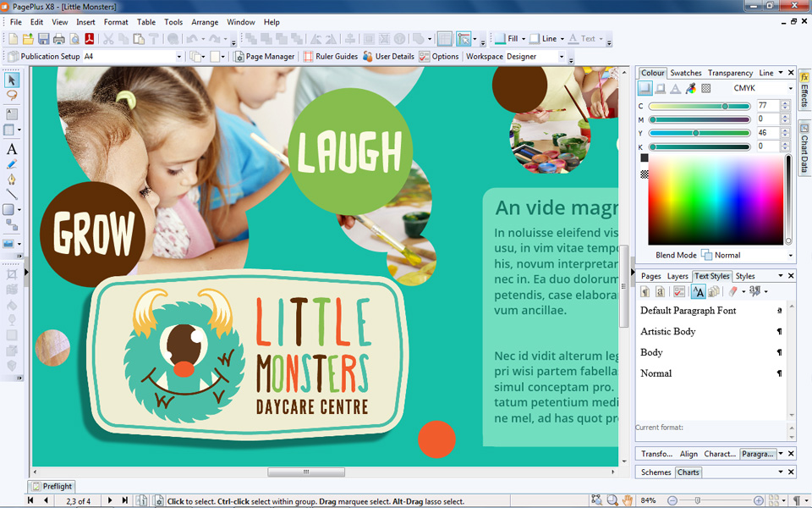Expand the Text Styles panel options arrow
Viewport: 812px width, 508px height.
tap(781, 276)
